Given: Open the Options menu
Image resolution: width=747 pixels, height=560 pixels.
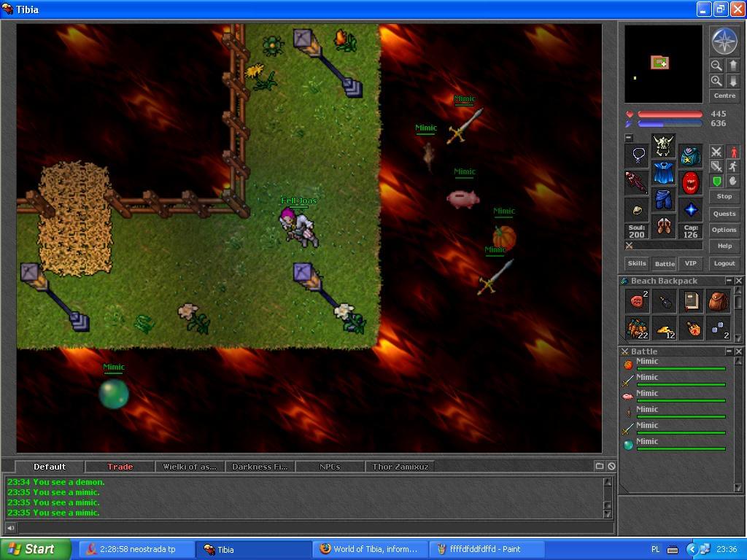Looking at the screenshot, I should coord(724,230).
